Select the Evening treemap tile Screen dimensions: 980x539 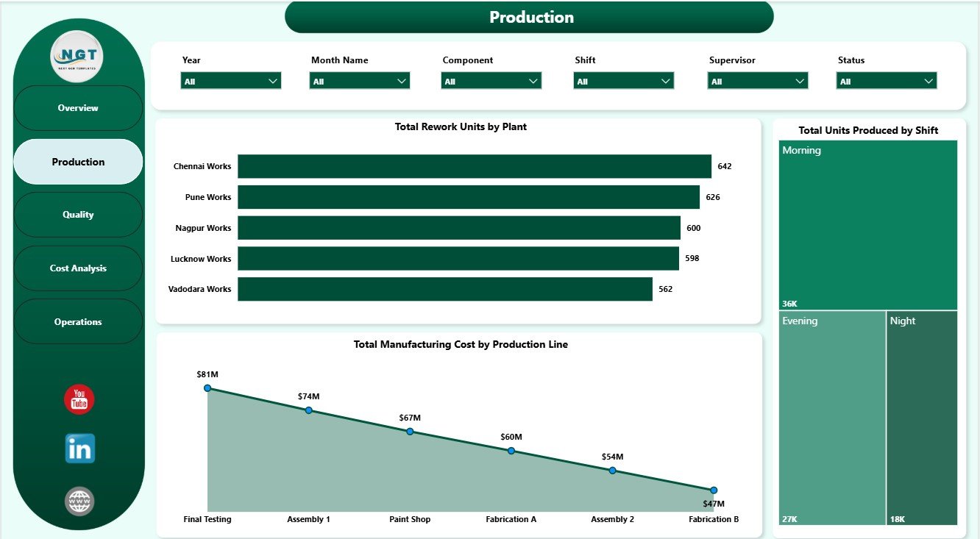pos(832,418)
